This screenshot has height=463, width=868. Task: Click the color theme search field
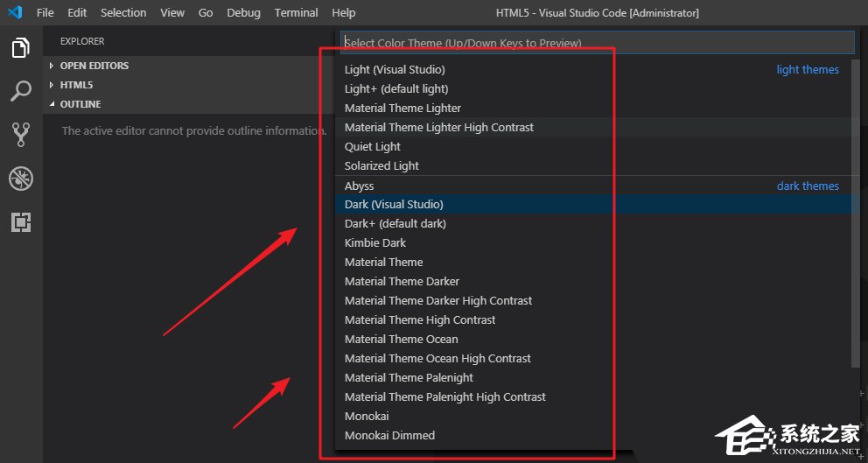[x=595, y=42]
